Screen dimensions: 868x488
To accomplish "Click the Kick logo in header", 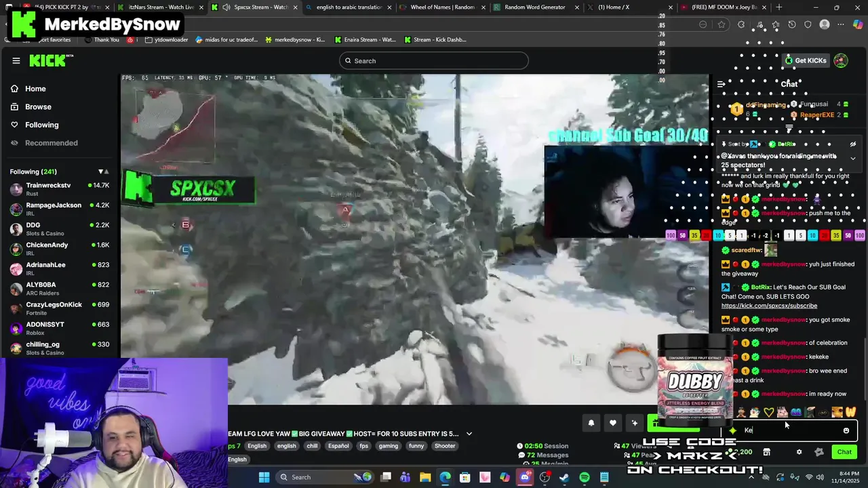I will pyautogui.click(x=51, y=60).
